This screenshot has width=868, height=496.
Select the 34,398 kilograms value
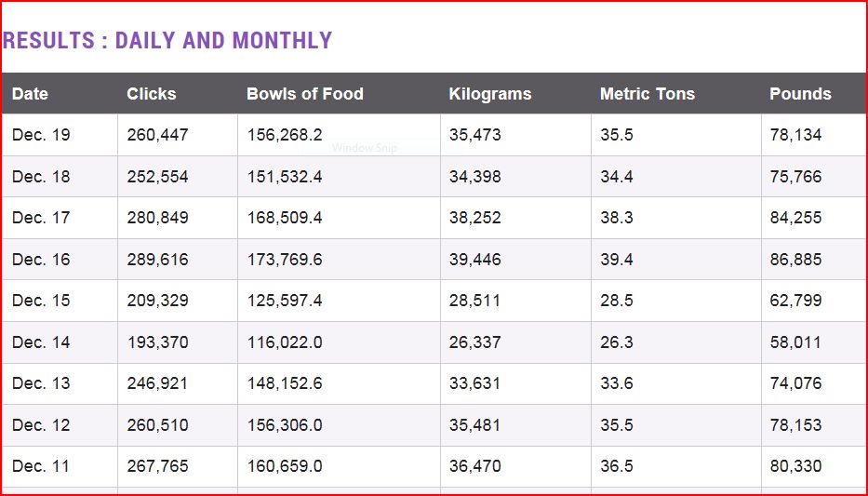click(x=474, y=177)
